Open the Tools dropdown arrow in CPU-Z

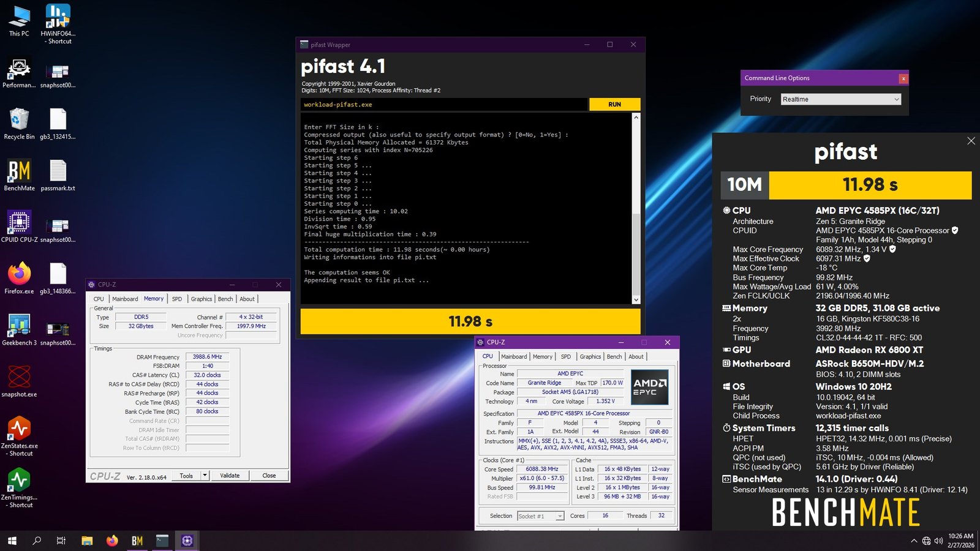click(205, 476)
